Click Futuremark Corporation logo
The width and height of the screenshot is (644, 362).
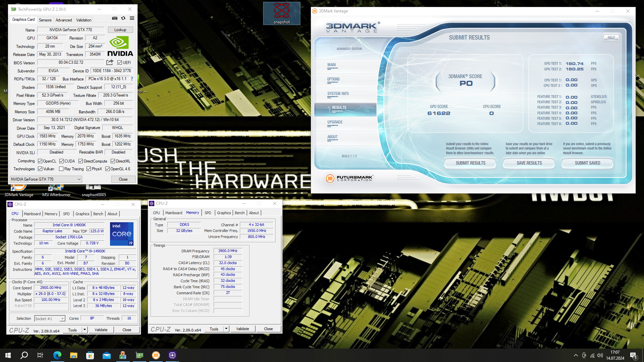(x=349, y=178)
